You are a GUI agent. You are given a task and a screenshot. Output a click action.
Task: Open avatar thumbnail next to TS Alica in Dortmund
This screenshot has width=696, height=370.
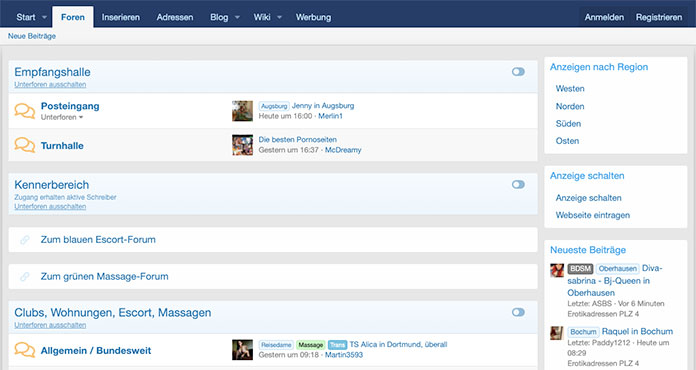pos(242,350)
